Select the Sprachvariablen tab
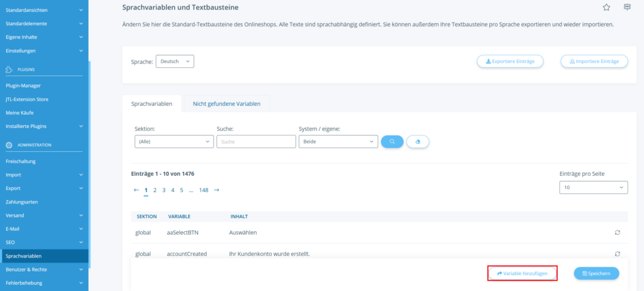This screenshot has width=644, height=291. (x=152, y=104)
